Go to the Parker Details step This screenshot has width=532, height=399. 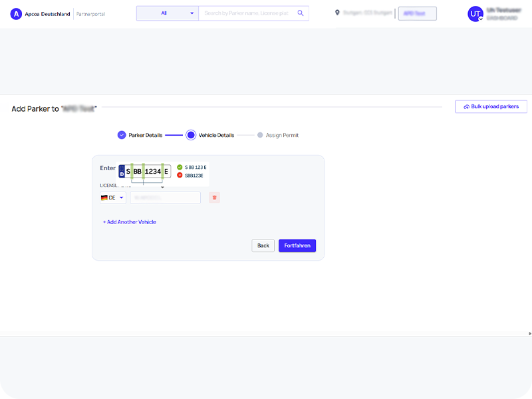pyautogui.click(x=122, y=135)
